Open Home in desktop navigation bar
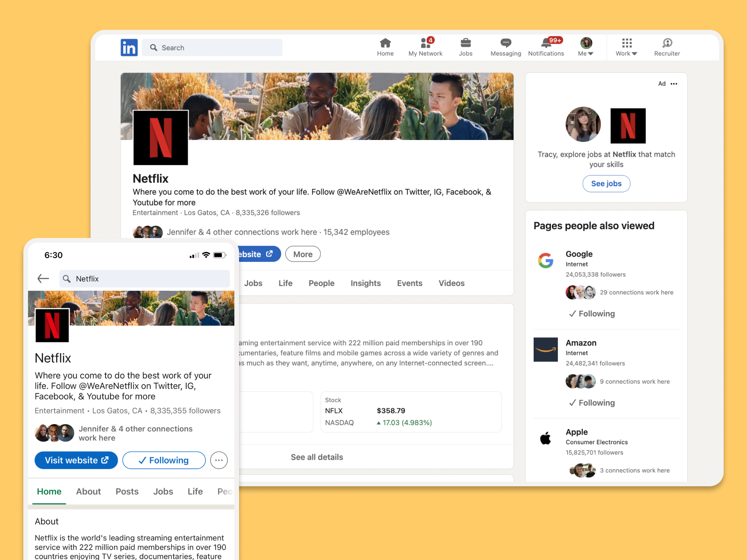This screenshot has width=747, height=560. pyautogui.click(x=385, y=48)
